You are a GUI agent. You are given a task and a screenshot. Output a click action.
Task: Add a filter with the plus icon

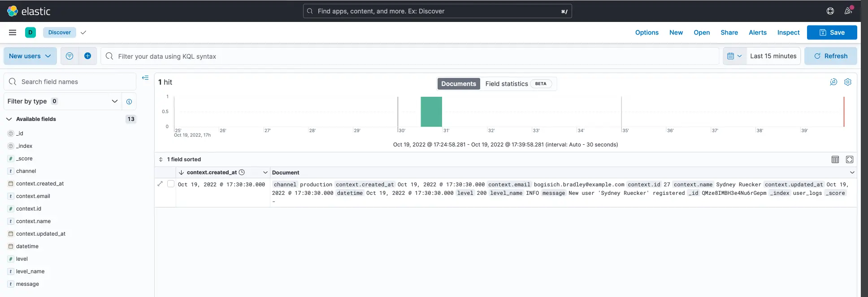pyautogui.click(x=87, y=56)
